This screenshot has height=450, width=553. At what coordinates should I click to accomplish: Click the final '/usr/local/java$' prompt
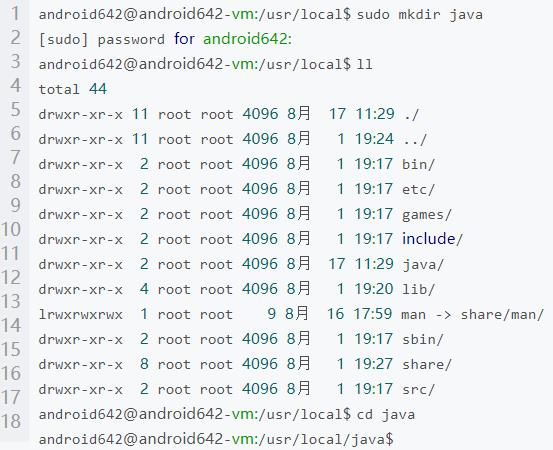pyautogui.click(x=327, y=439)
